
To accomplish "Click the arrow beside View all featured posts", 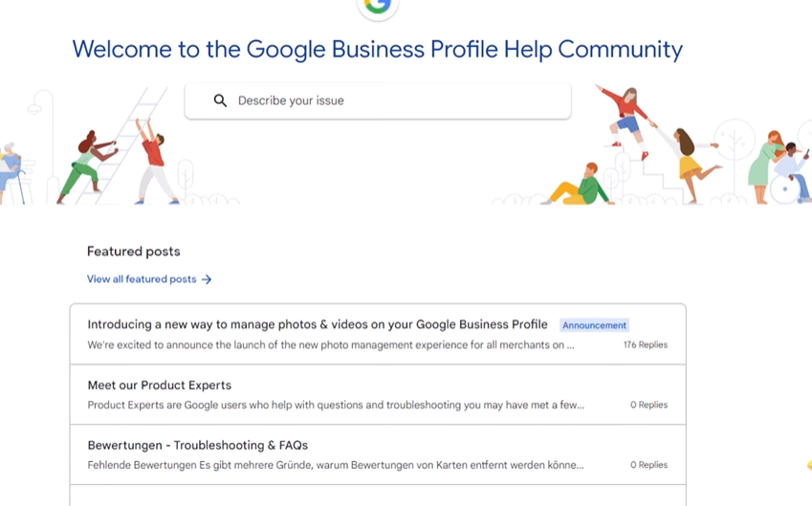I will 207,279.
